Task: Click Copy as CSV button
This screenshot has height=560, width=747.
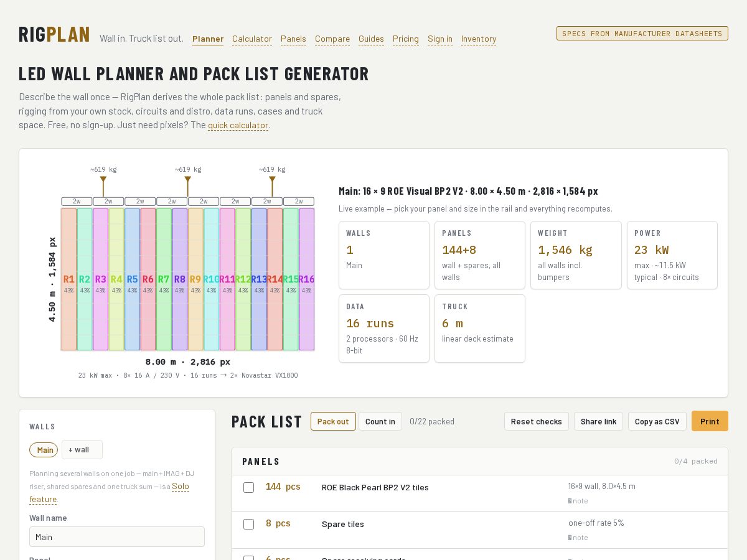Action: 657,421
